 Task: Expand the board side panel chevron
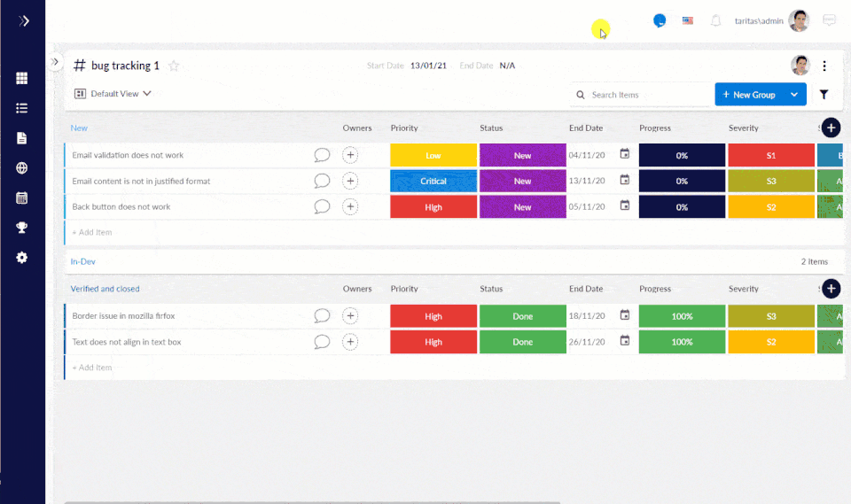coord(55,62)
